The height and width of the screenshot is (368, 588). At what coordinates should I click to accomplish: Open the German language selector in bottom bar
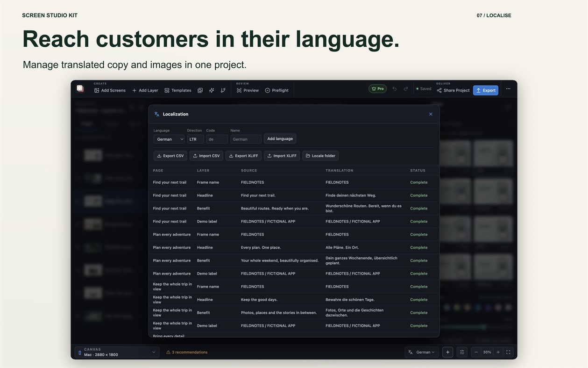421,352
